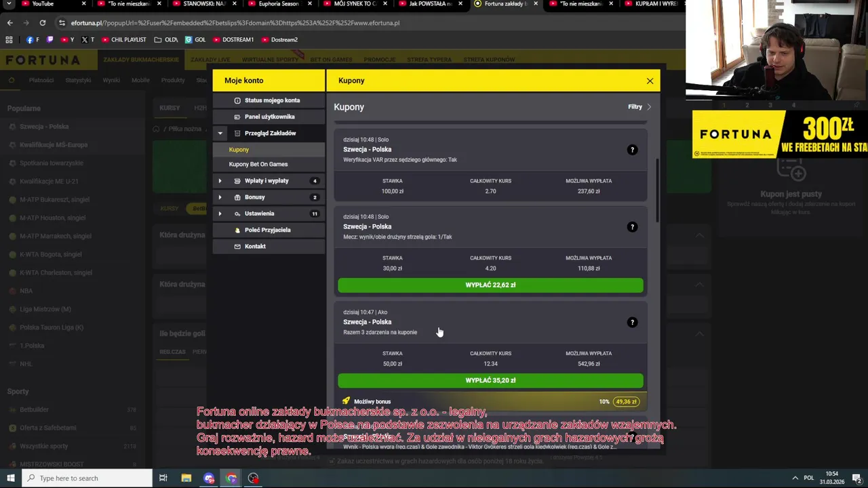
Task: Open the Filtry filter option
Action: click(x=639, y=107)
